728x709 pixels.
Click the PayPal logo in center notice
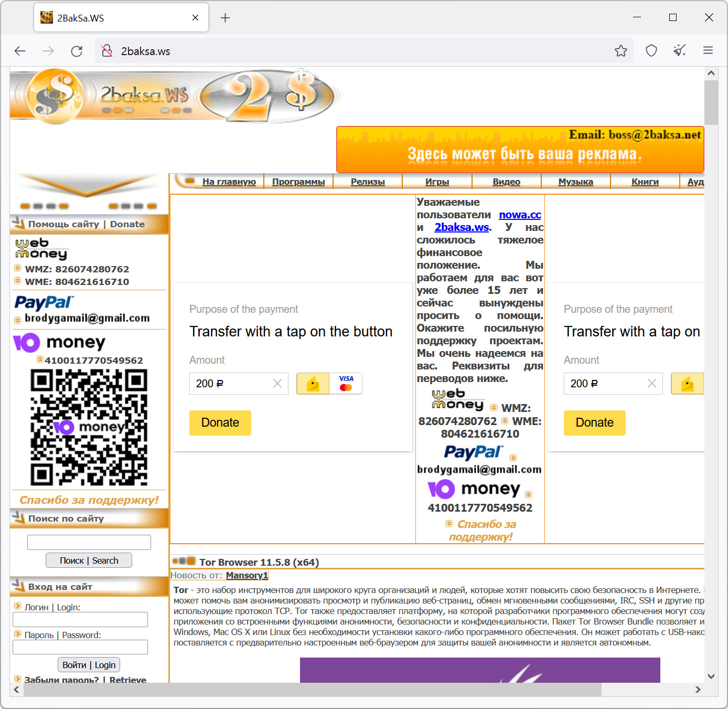(x=474, y=452)
